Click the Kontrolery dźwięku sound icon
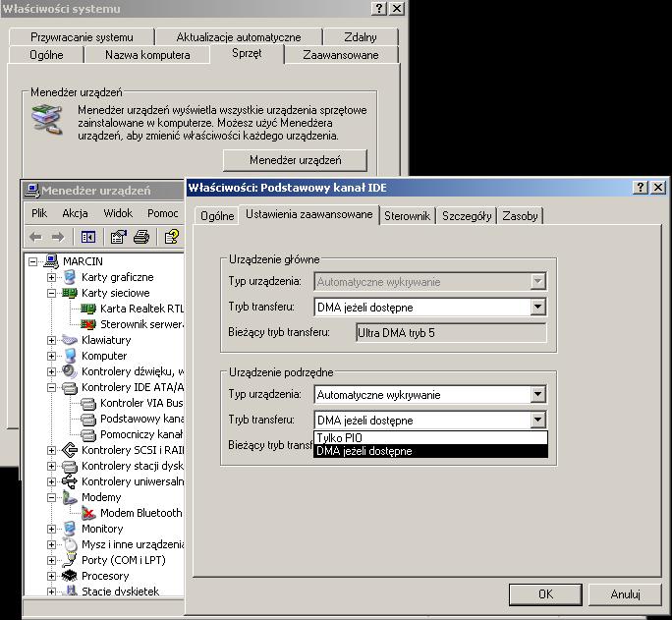Screen dimensions: 672x620 (70, 371)
